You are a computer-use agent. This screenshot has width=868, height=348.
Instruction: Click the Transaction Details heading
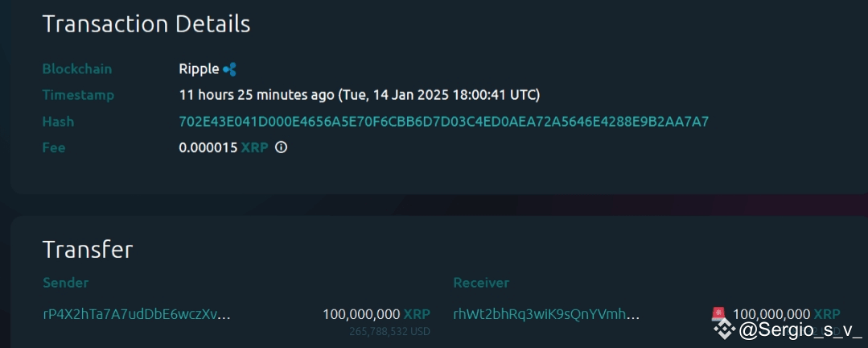(x=146, y=24)
